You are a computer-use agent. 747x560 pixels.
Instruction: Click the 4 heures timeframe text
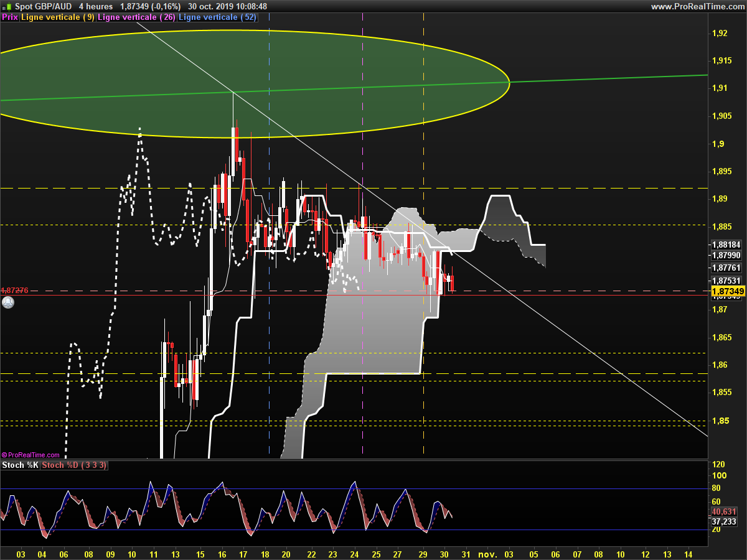coord(96,6)
